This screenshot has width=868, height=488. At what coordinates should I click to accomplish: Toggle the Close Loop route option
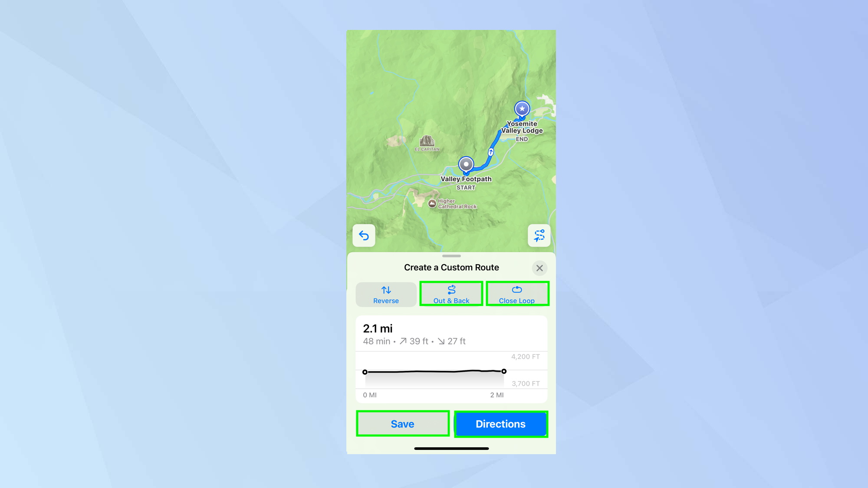[517, 295]
